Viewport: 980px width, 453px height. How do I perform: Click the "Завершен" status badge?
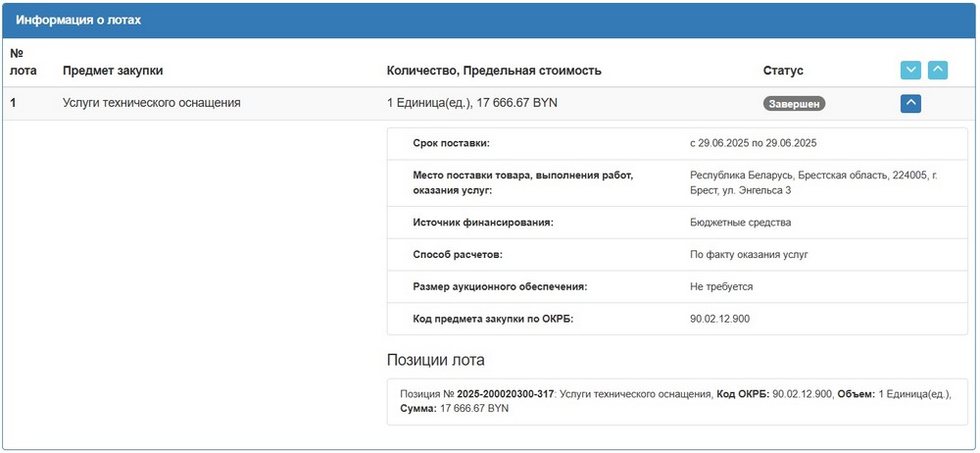(794, 103)
